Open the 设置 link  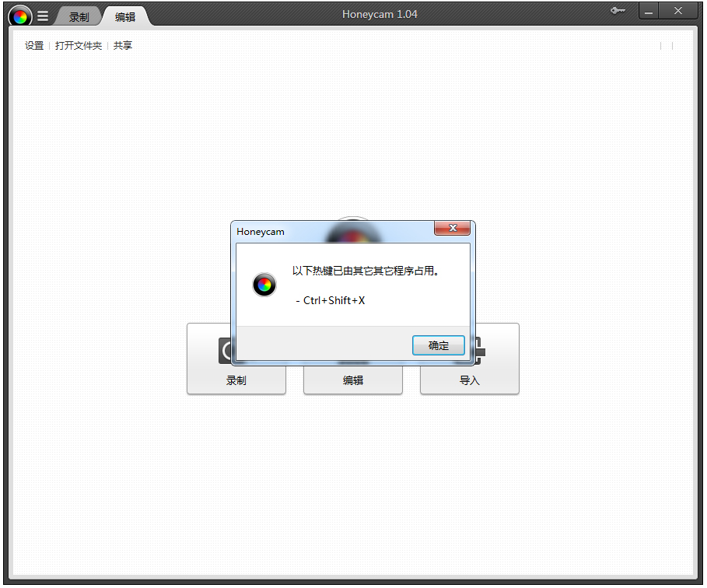[x=34, y=46]
